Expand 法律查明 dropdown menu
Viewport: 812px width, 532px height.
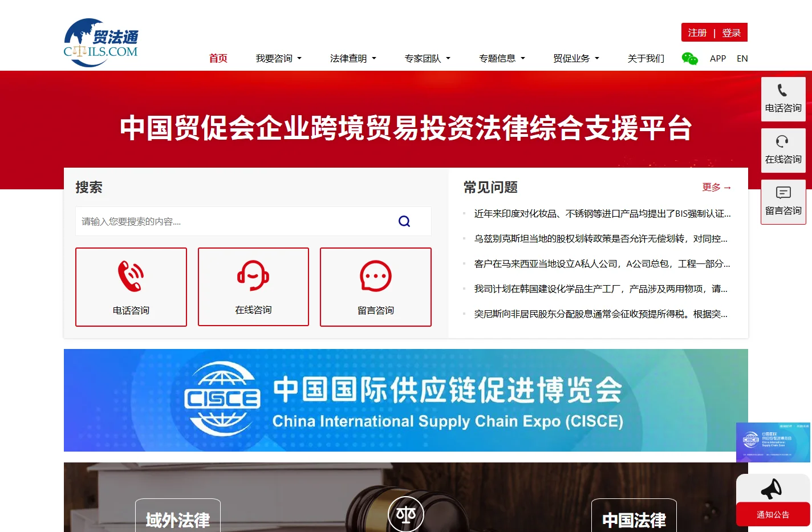coord(353,58)
